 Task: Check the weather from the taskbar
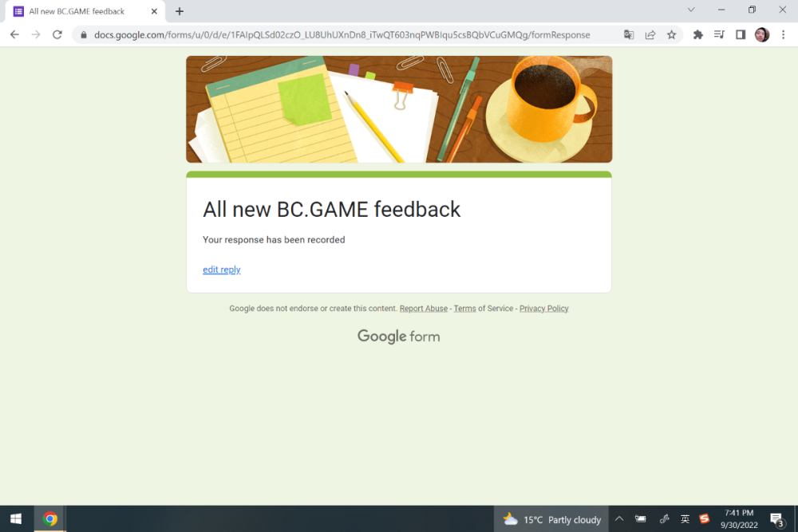pyautogui.click(x=551, y=518)
